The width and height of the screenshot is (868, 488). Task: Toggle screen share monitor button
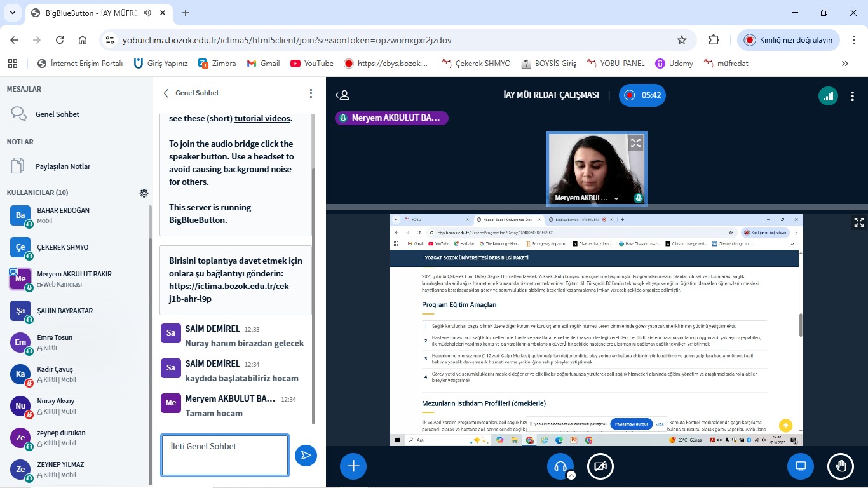[801, 466]
